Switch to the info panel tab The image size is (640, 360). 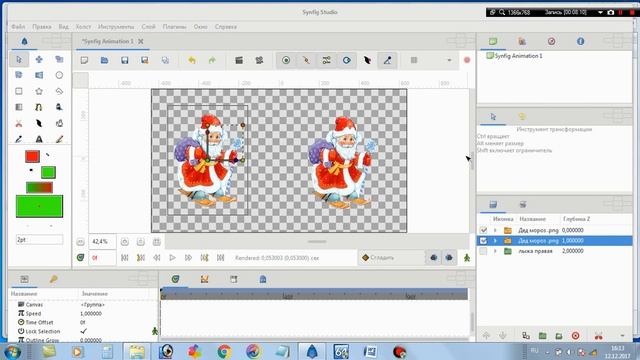pos(580,41)
